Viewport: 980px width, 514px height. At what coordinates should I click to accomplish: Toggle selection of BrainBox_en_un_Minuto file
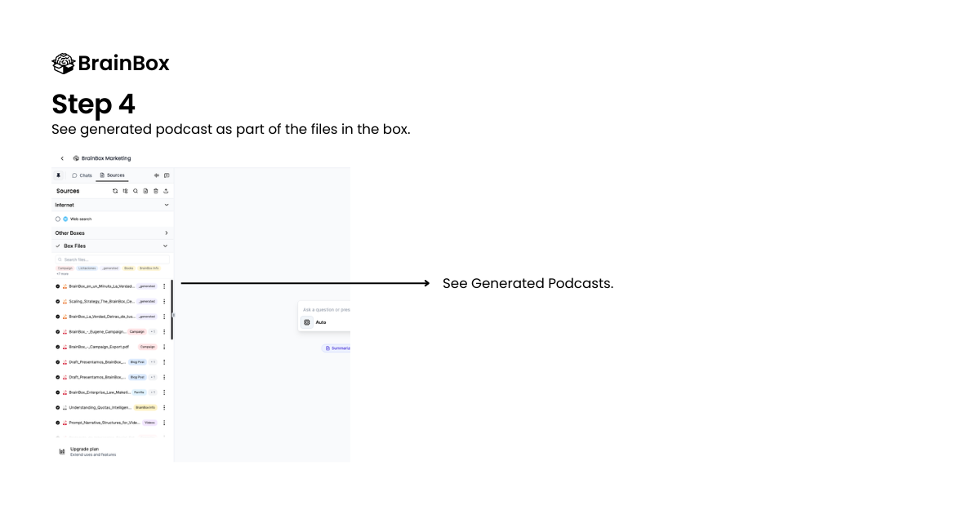coord(57,286)
